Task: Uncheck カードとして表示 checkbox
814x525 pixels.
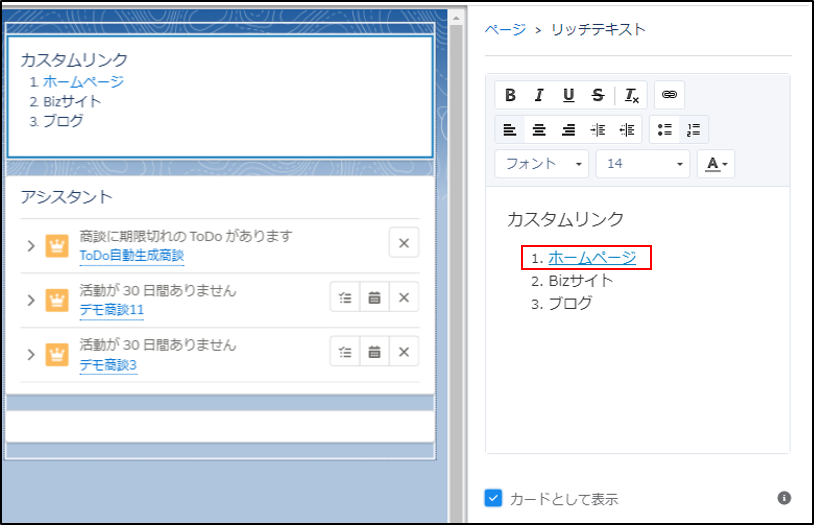Action: click(x=493, y=498)
